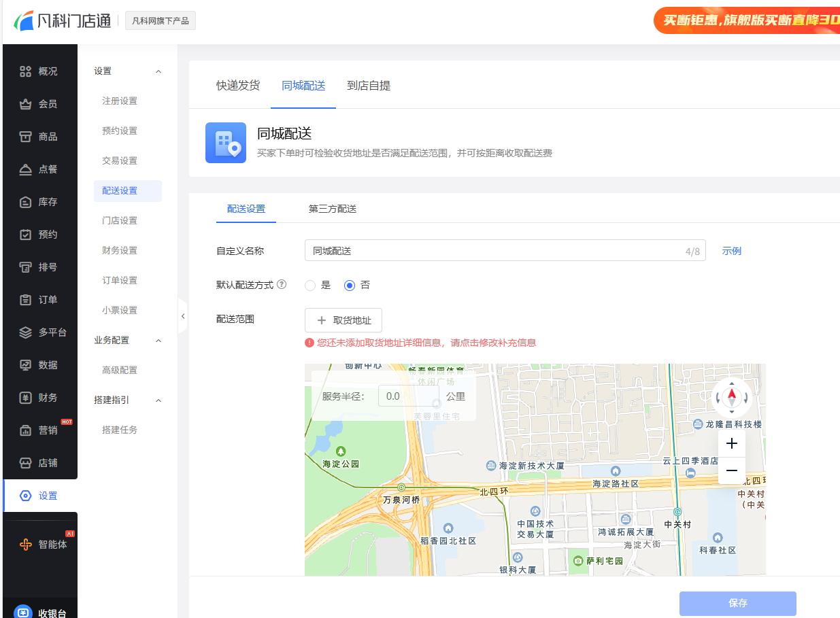The width and height of the screenshot is (840, 618).
Task: Click the map zoom out minus button
Action: (x=732, y=470)
